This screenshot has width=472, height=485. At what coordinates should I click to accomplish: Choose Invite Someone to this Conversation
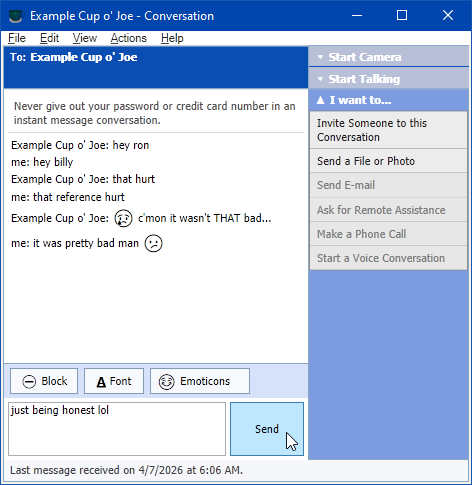[x=388, y=130]
